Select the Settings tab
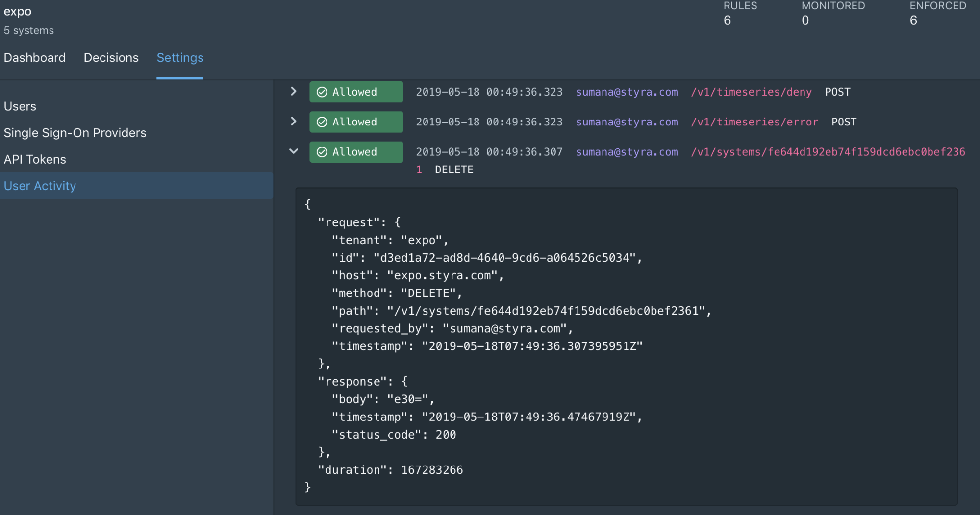980x515 pixels. [180, 58]
